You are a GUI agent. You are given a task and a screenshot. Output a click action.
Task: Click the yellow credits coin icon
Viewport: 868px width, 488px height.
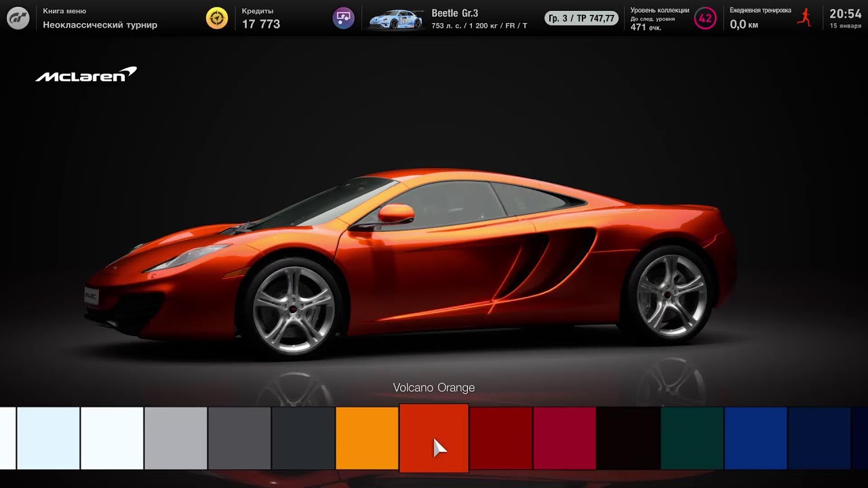(217, 18)
